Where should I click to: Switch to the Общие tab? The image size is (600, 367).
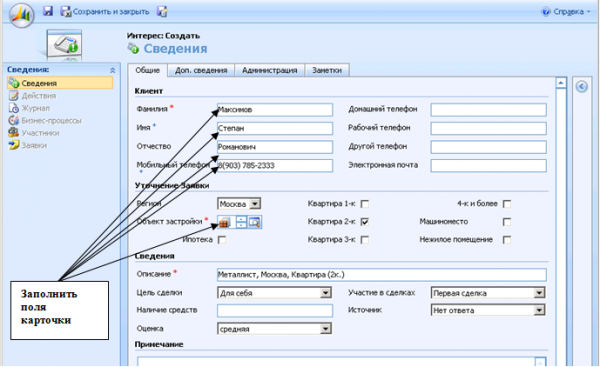pyautogui.click(x=148, y=70)
